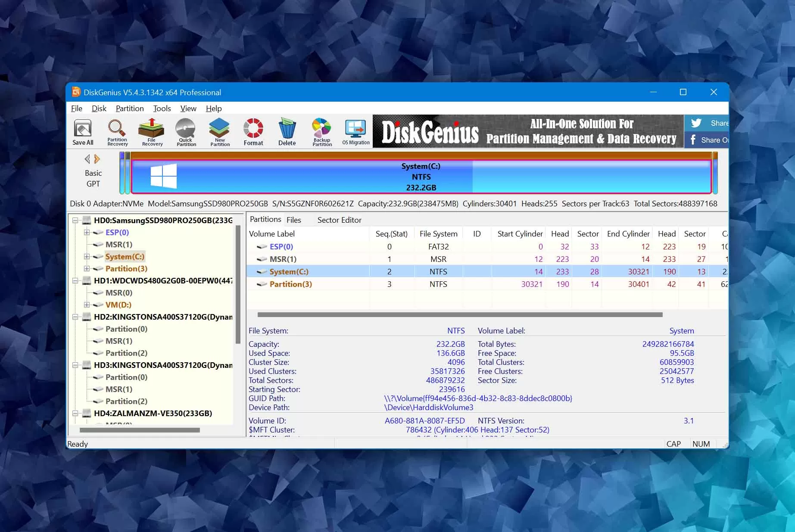Viewport: 795px width, 532px height.
Task: Switch to the Sector Editor tab
Action: point(340,220)
